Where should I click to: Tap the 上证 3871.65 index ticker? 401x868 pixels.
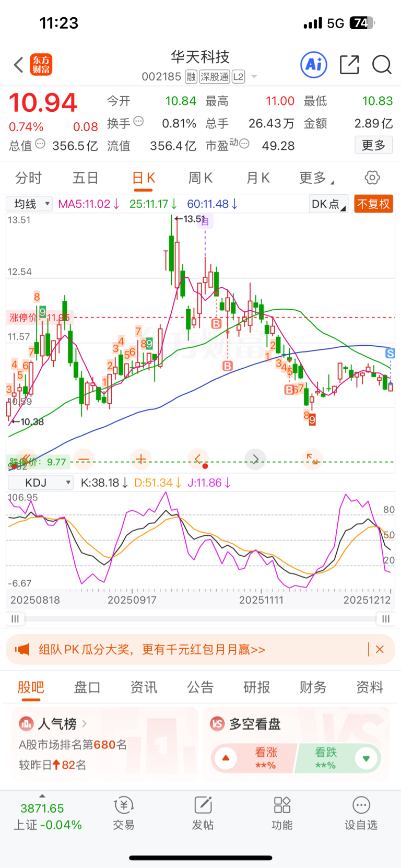(x=47, y=816)
